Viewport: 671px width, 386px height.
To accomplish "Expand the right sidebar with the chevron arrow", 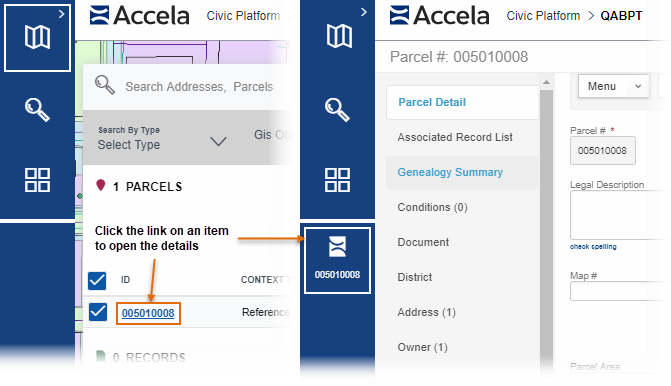I will click(x=364, y=12).
